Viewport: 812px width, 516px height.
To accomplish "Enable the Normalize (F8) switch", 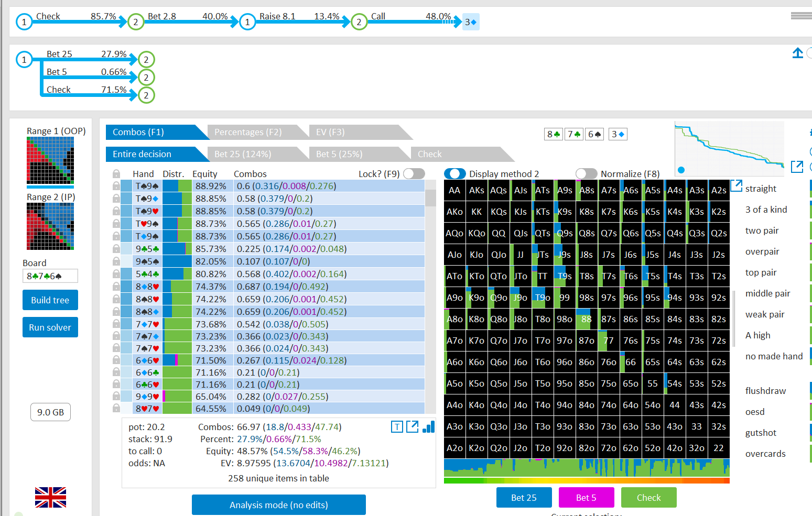I will [x=586, y=173].
